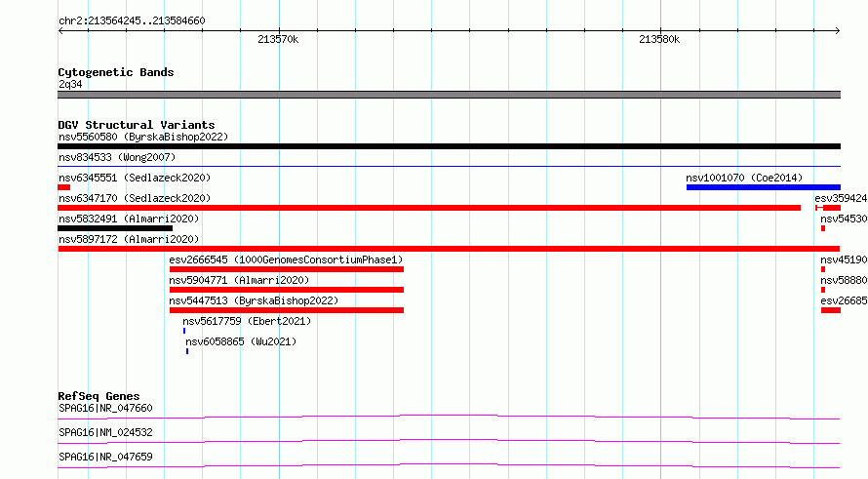
Task: Click the tiny blue nsv6058865 variant mark
Action: [187, 351]
